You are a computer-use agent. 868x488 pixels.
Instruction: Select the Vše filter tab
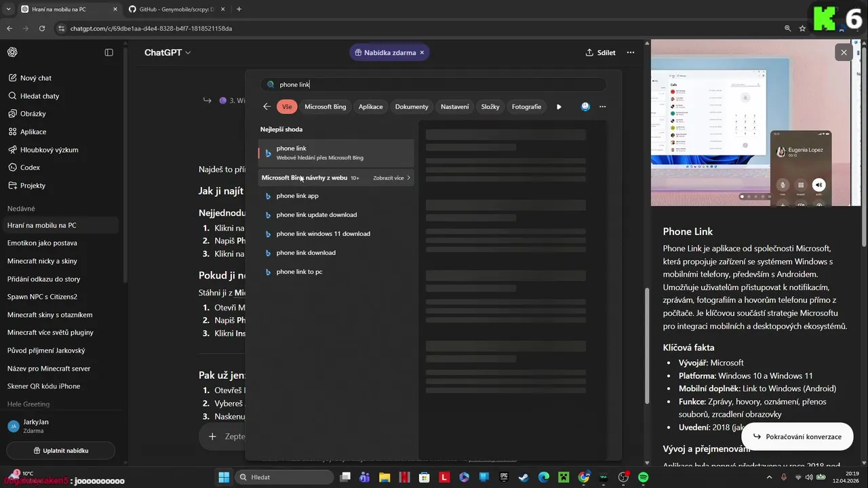click(x=287, y=106)
